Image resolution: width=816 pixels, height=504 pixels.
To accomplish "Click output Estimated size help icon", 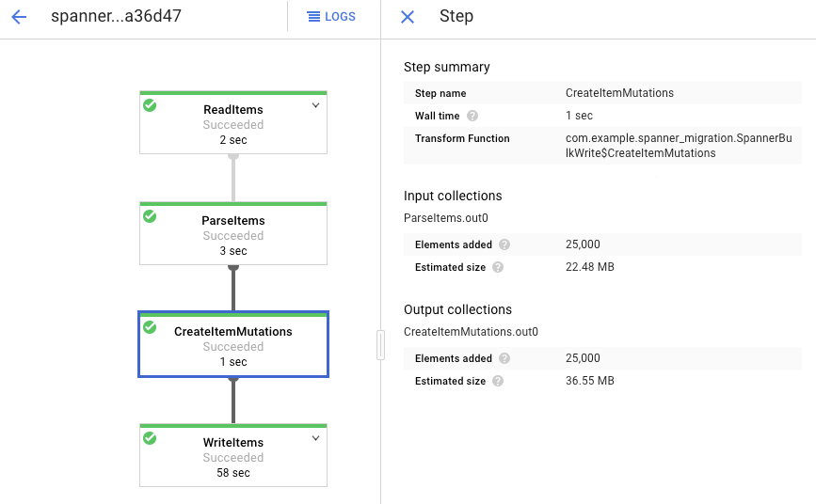I will pyautogui.click(x=498, y=382).
